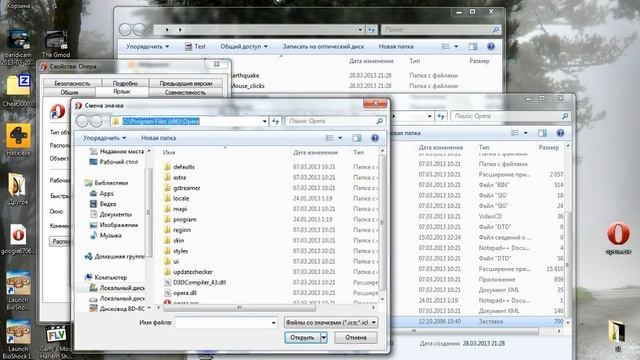Open help icon in the top Explorer window

491,47
